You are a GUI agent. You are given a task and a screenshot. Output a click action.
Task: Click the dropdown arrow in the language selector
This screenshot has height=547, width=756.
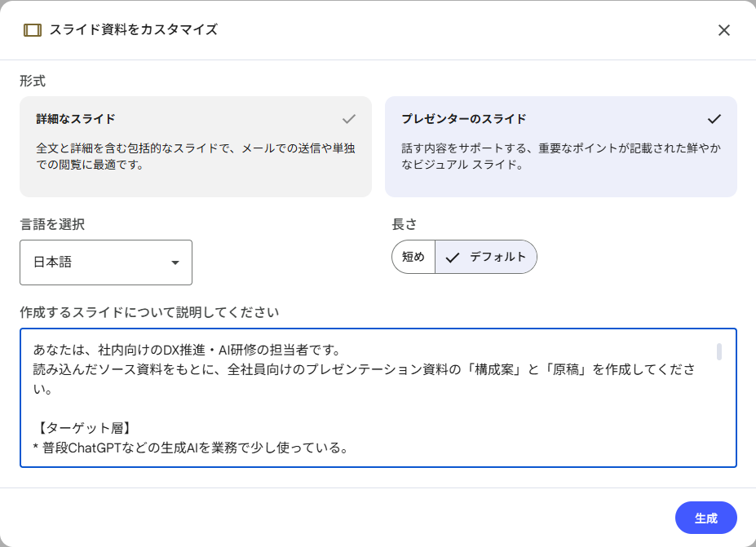(175, 262)
